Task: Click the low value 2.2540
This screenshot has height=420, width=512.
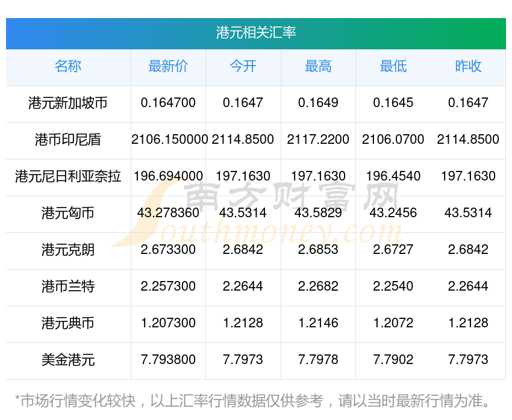Action: [393, 286]
